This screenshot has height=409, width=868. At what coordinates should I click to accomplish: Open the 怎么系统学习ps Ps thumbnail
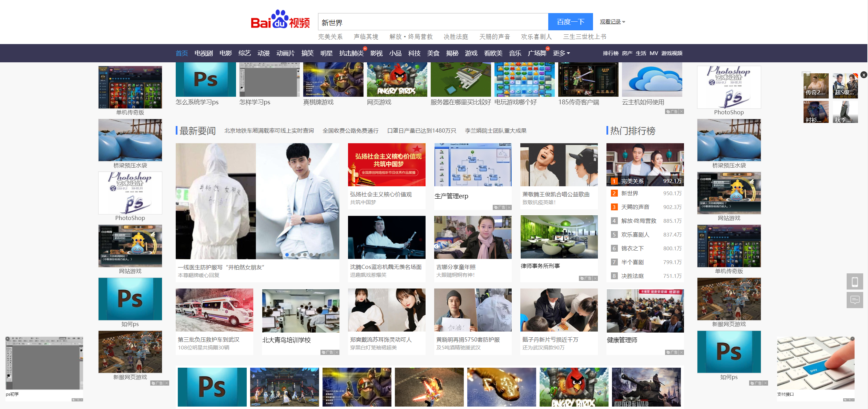(206, 80)
